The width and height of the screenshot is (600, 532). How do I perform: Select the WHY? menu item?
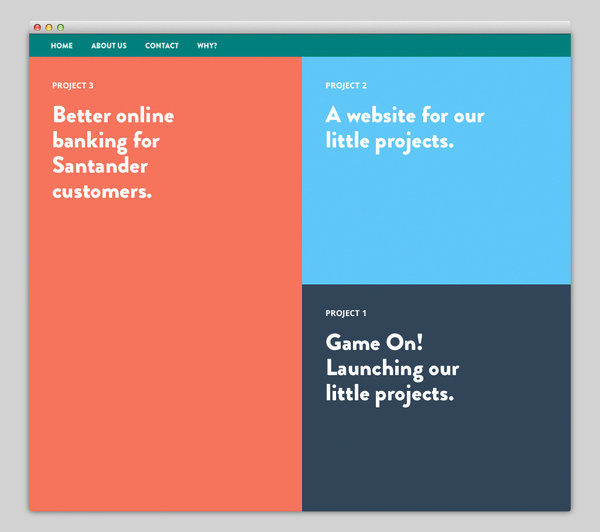click(x=207, y=46)
